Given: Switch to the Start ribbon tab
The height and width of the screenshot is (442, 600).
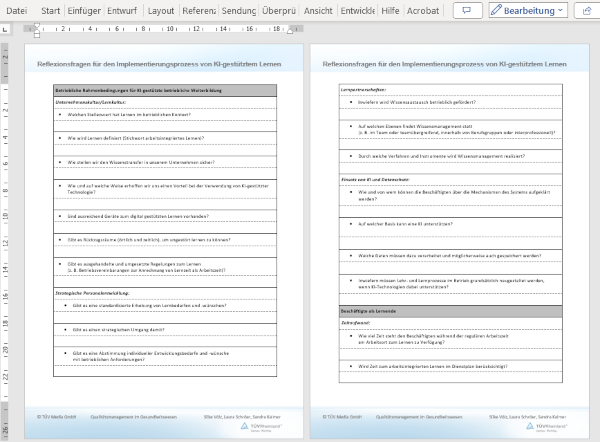Looking at the screenshot, I should pos(50,10).
